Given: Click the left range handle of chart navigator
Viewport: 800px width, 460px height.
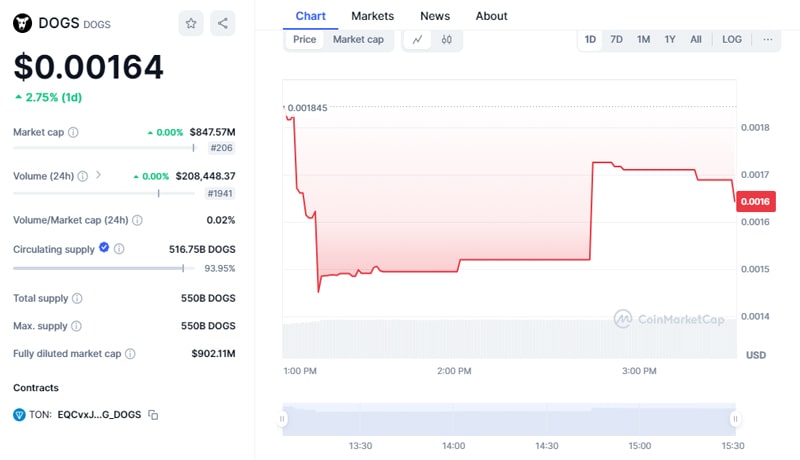Looking at the screenshot, I should (x=282, y=419).
